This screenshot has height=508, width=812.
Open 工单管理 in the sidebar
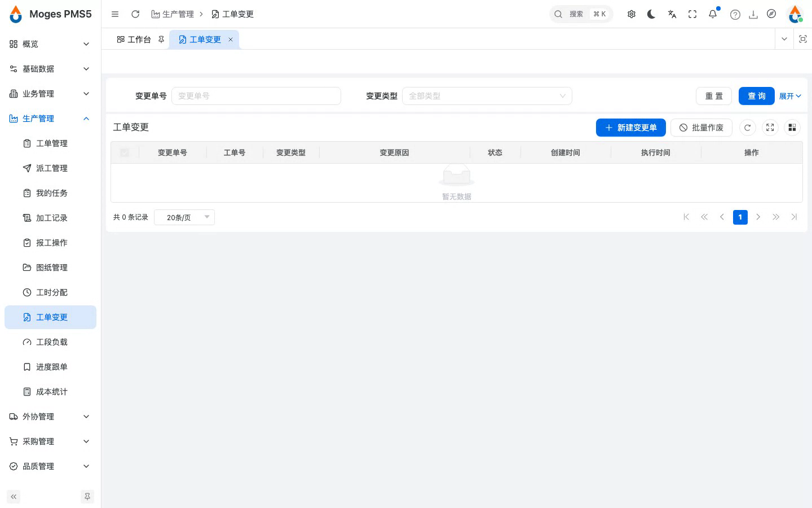tap(50, 143)
